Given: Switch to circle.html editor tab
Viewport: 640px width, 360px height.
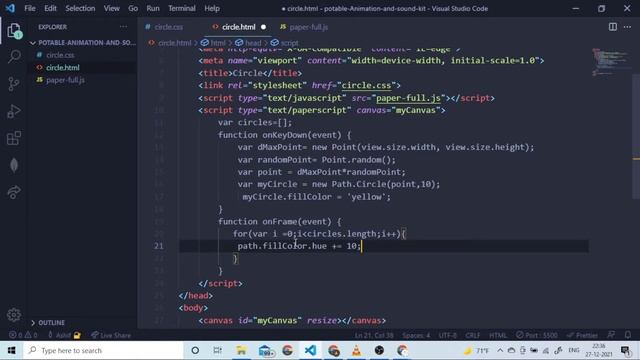Looking at the screenshot, I should tap(238, 27).
